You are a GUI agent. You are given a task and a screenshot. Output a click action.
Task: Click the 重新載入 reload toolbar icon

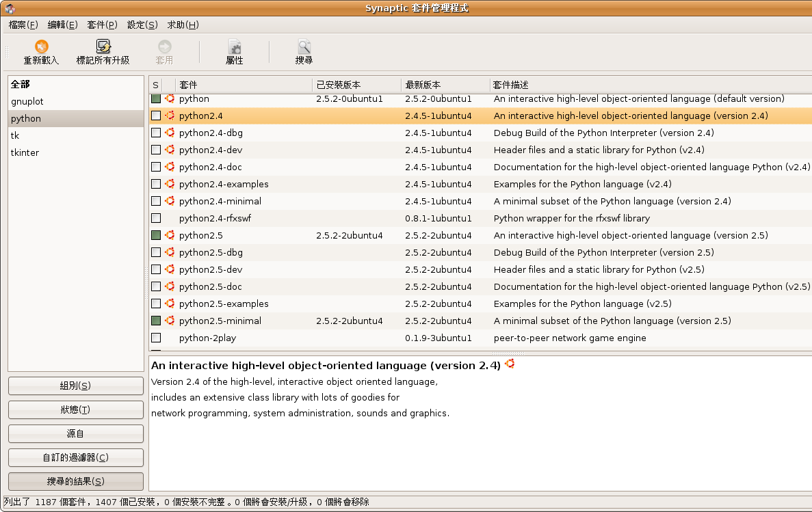point(42,46)
